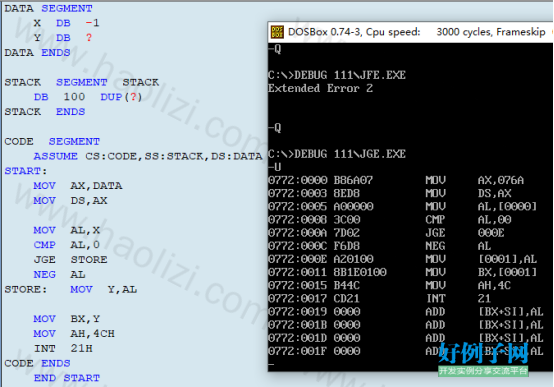Click disassembly row 0772:001B ADD [BX+SI],AL
This screenshot has height=387, width=554.
406,325
